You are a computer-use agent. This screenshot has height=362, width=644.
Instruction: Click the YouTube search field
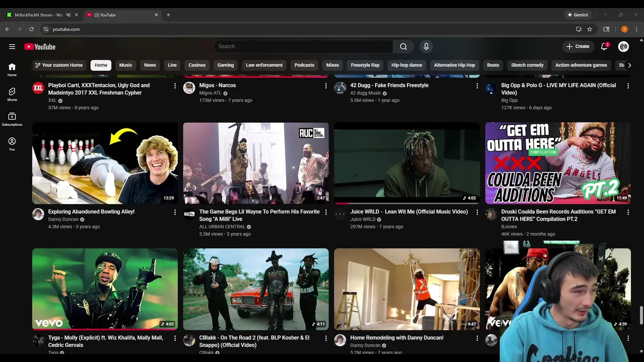303,47
